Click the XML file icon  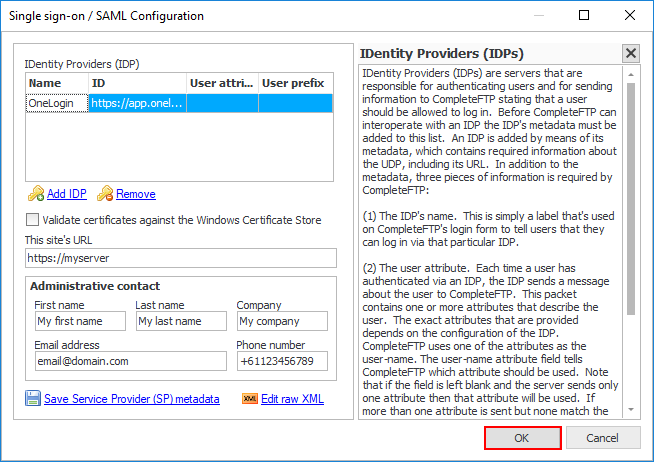click(250, 399)
